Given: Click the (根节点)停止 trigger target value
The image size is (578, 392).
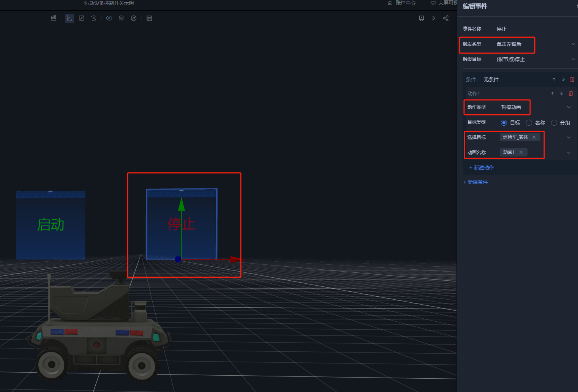Looking at the screenshot, I should point(511,59).
